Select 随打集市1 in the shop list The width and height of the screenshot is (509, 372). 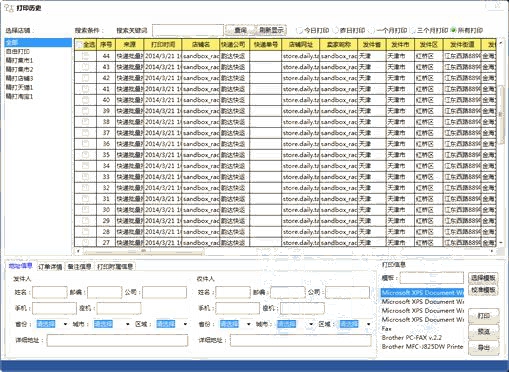tap(38, 61)
